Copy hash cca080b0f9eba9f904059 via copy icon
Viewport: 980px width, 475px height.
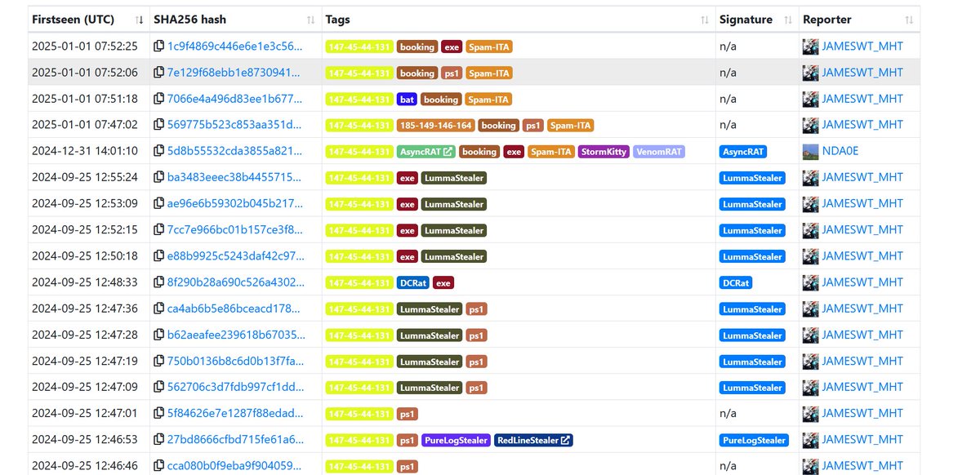point(159,466)
